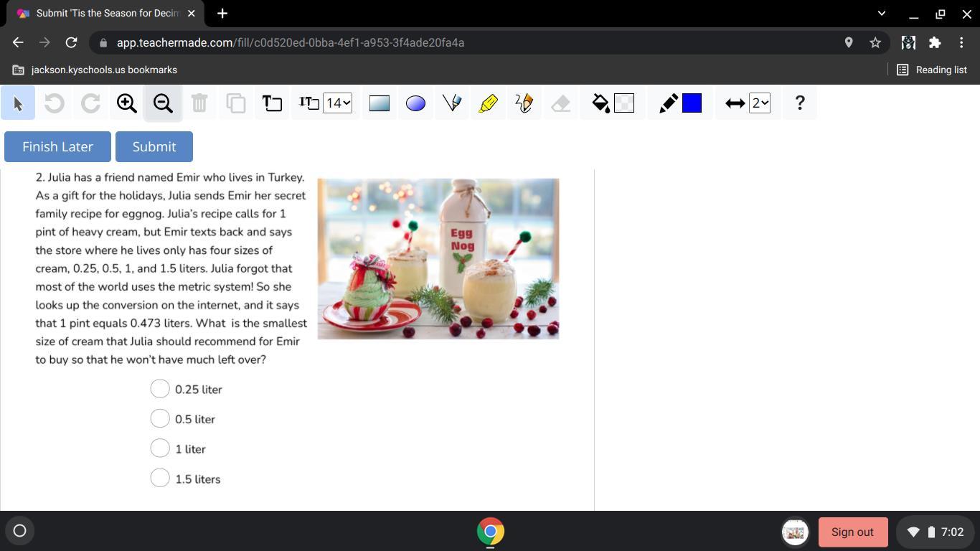
Task: Open the font size 14 dropdown
Action: [x=338, y=103]
